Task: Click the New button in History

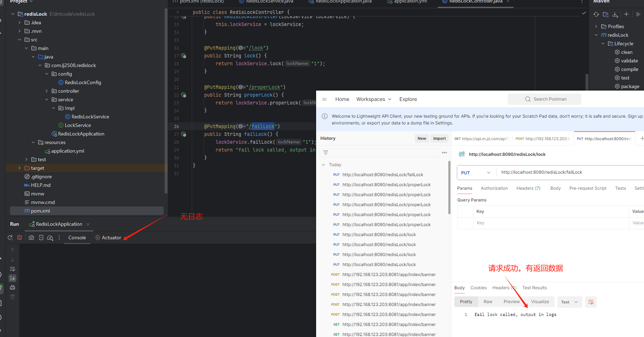Action: click(422, 138)
